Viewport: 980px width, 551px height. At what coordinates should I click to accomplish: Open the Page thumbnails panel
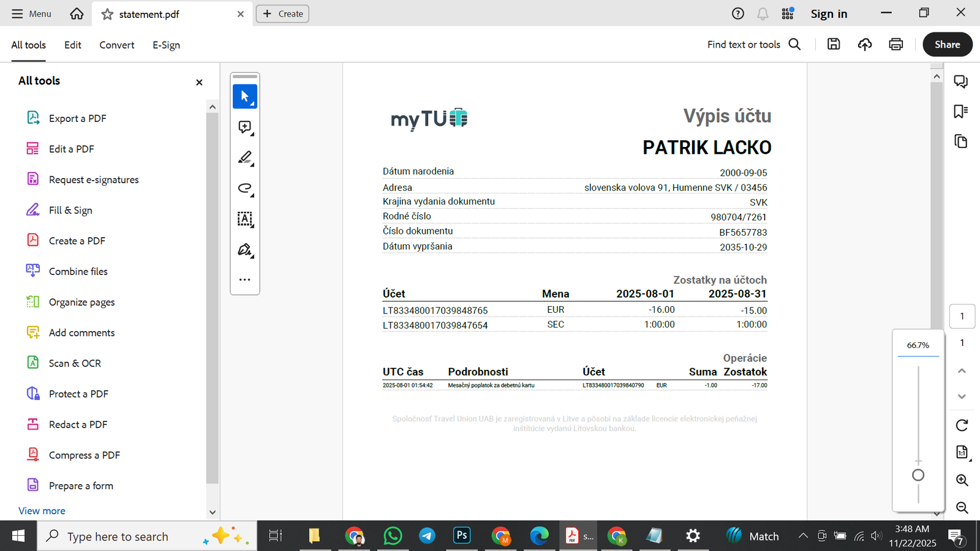pyautogui.click(x=960, y=141)
